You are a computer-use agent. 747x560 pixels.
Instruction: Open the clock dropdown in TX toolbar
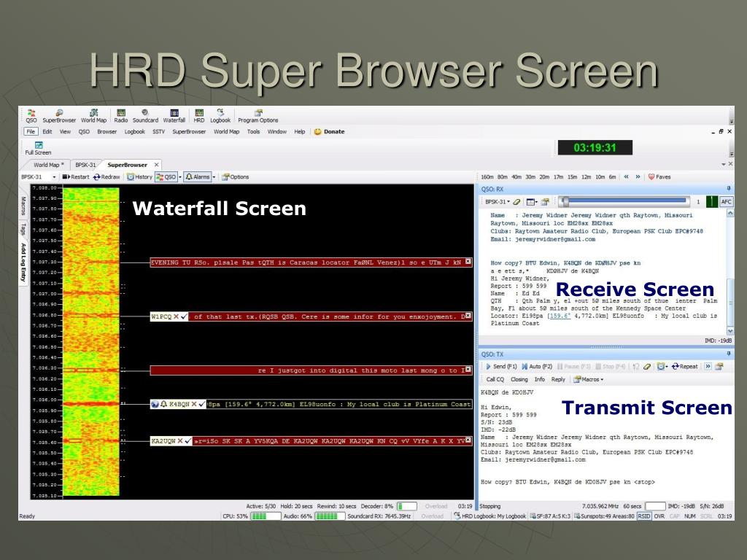[662, 366]
